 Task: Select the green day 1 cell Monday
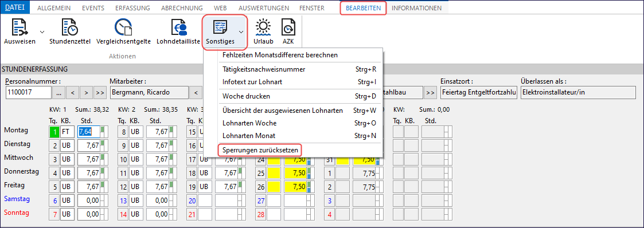coord(54,132)
